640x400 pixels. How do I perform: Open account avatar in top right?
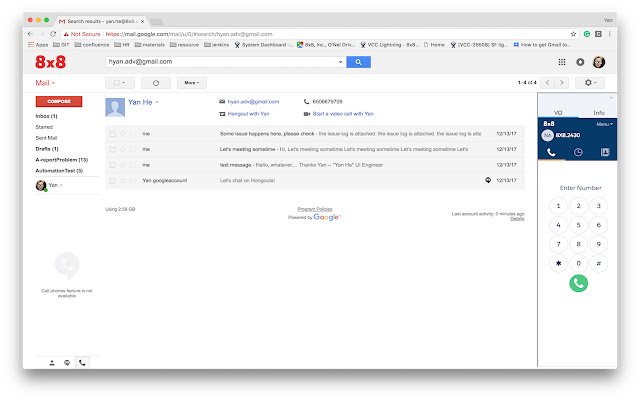599,62
